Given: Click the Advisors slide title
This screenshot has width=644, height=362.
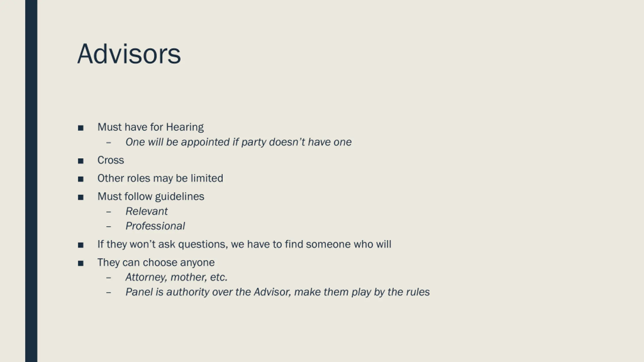Looking at the screenshot, I should [x=129, y=54].
